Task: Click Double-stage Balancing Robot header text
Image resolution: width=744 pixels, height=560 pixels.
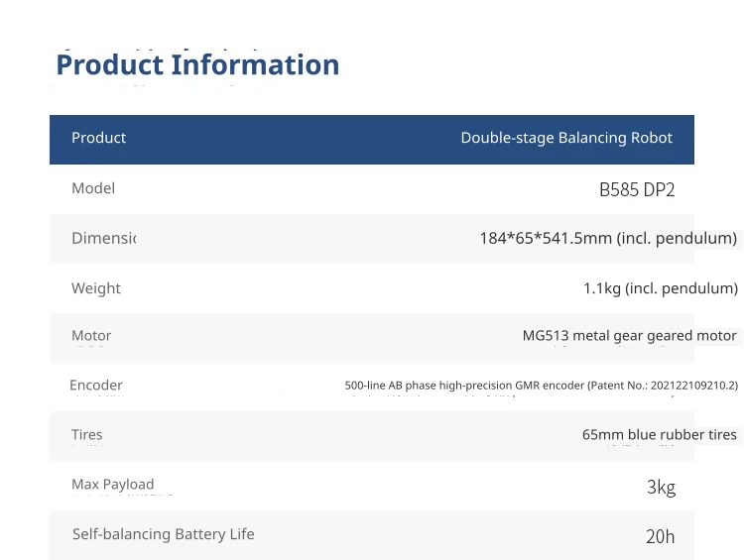Action: [x=566, y=138]
